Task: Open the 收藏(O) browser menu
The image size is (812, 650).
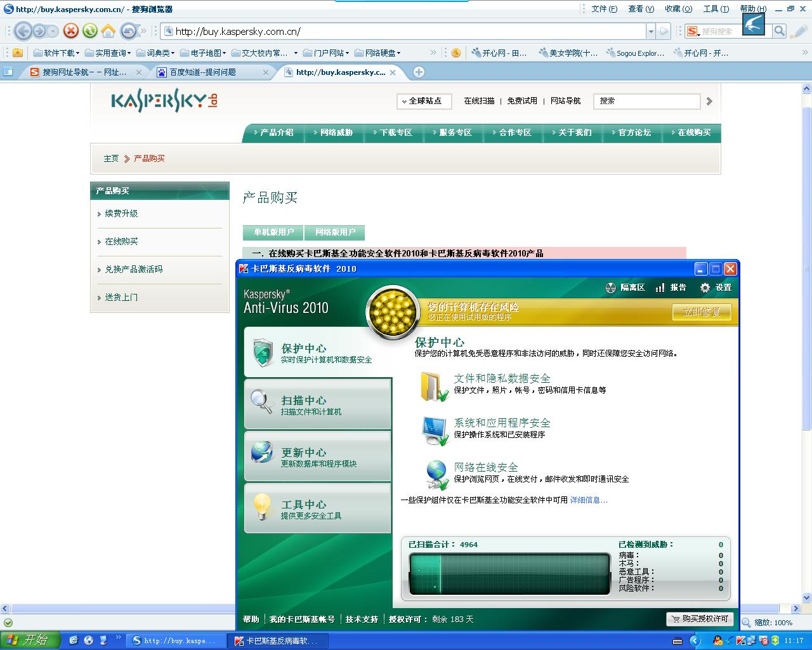Action: [678, 9]
